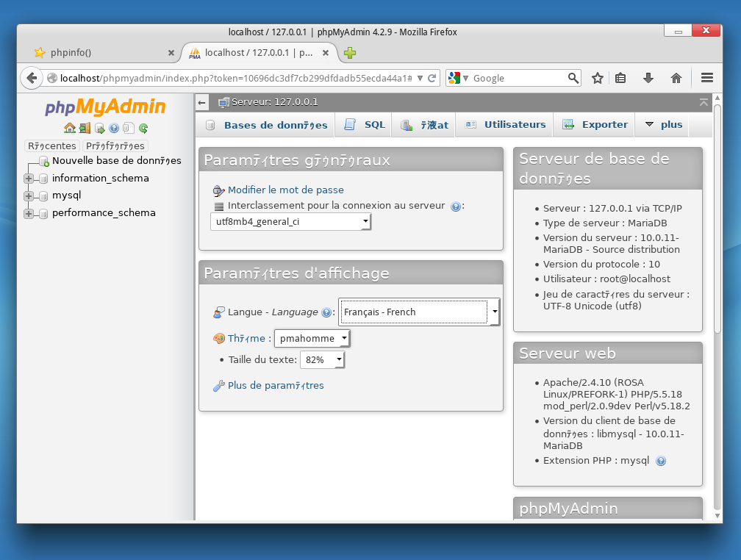Go back with the Firefox back arrow

click(32, 78)
